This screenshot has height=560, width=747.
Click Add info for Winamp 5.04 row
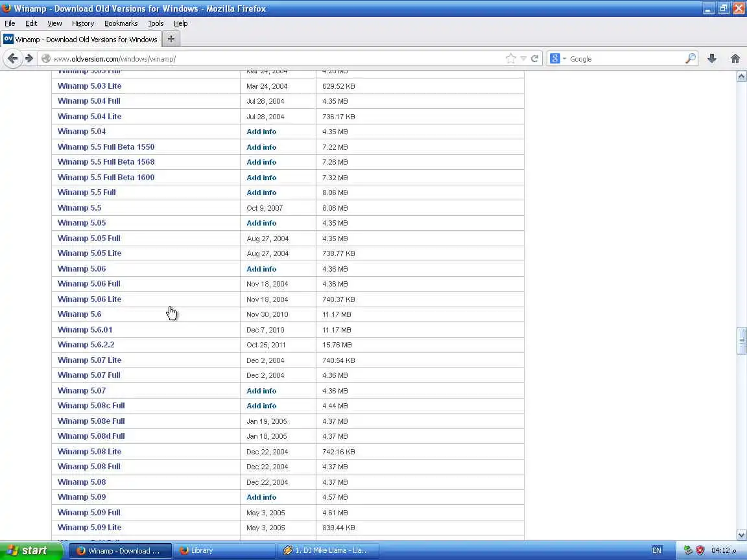[x=261, y=132]
